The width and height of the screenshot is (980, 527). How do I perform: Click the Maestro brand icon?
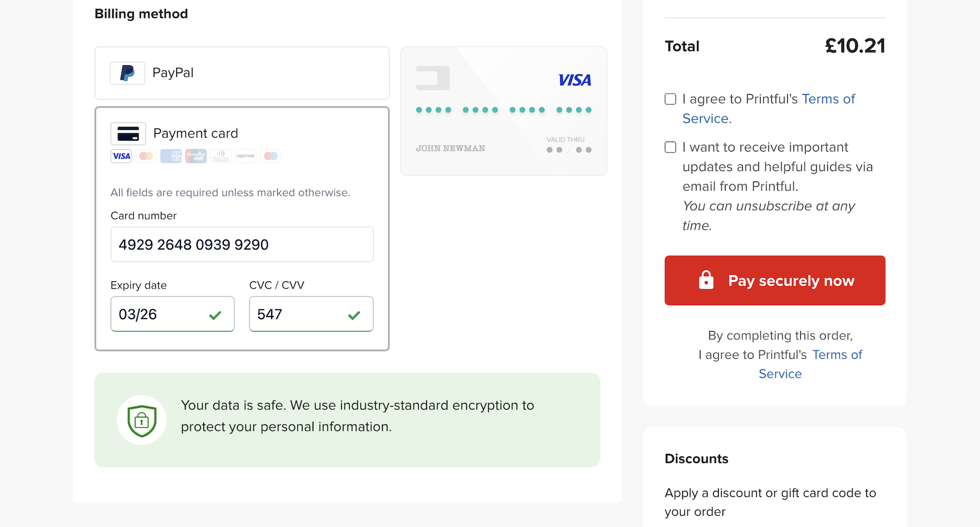point(271,156)
